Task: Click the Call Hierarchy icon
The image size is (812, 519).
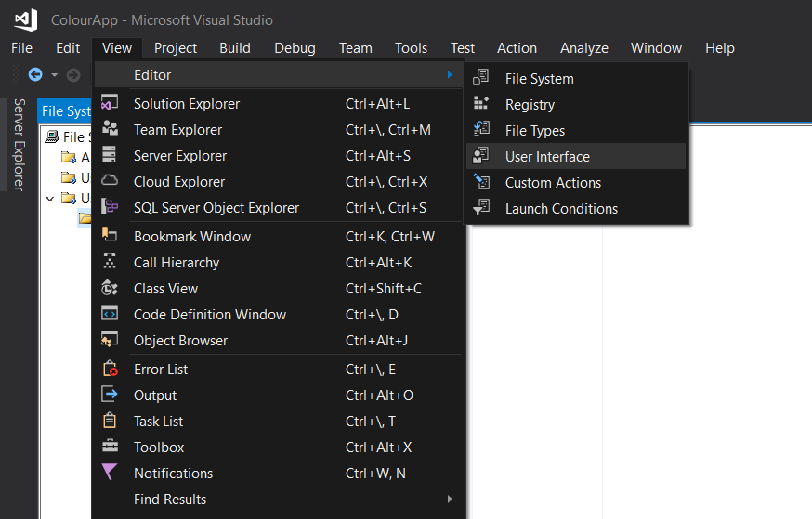Action: (110, 261)
